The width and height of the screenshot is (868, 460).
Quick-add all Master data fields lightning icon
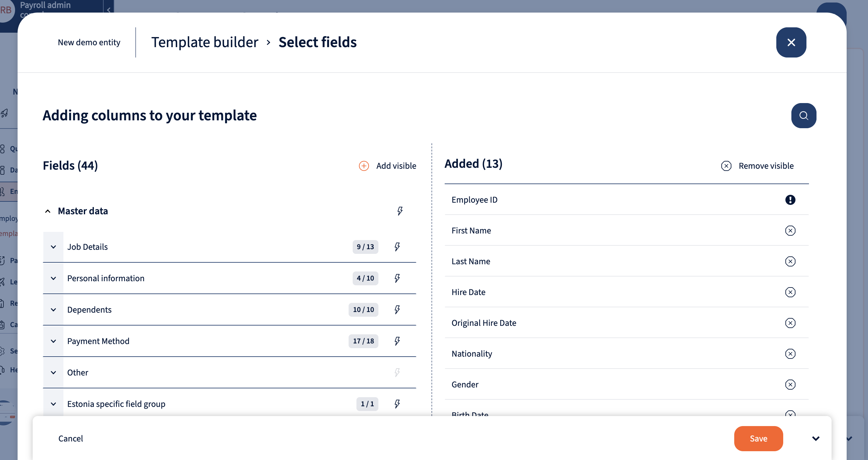[400, 211]
